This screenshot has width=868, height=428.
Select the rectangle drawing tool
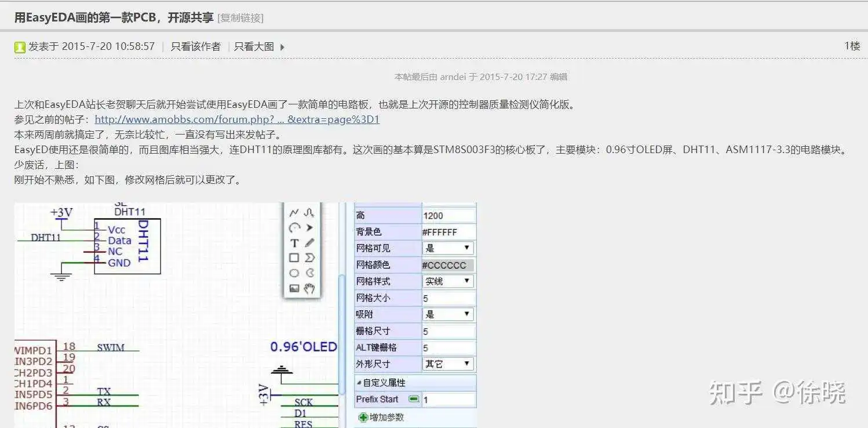[294, 258]
